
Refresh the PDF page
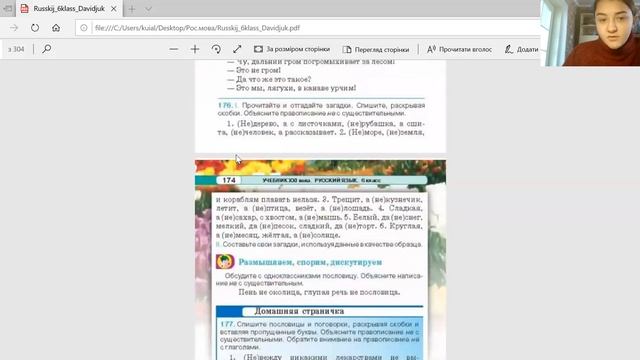[35, 28]
